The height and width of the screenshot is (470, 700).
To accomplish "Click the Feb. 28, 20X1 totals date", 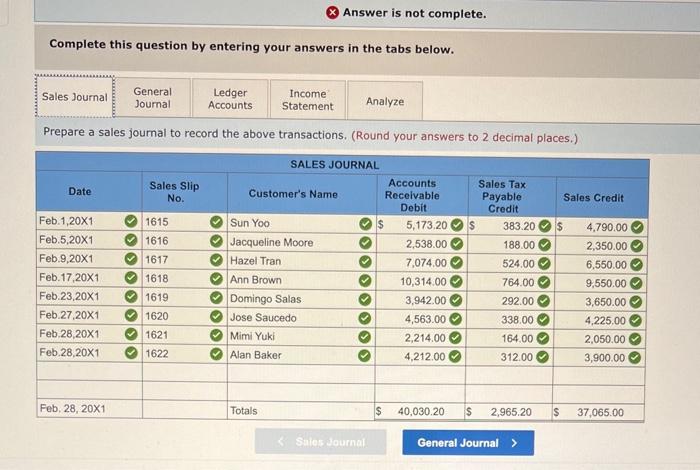I will pos(72,408).
